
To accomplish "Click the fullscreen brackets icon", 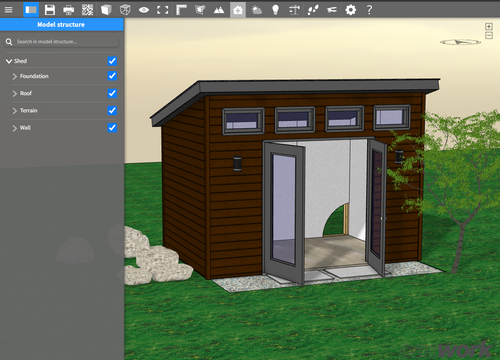I will [x=163, y=10].
